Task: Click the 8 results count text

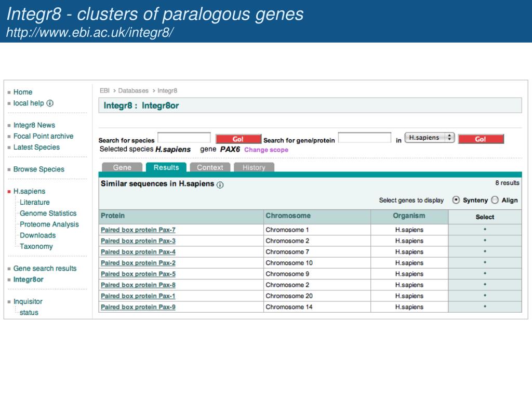Action: (507, 183)
